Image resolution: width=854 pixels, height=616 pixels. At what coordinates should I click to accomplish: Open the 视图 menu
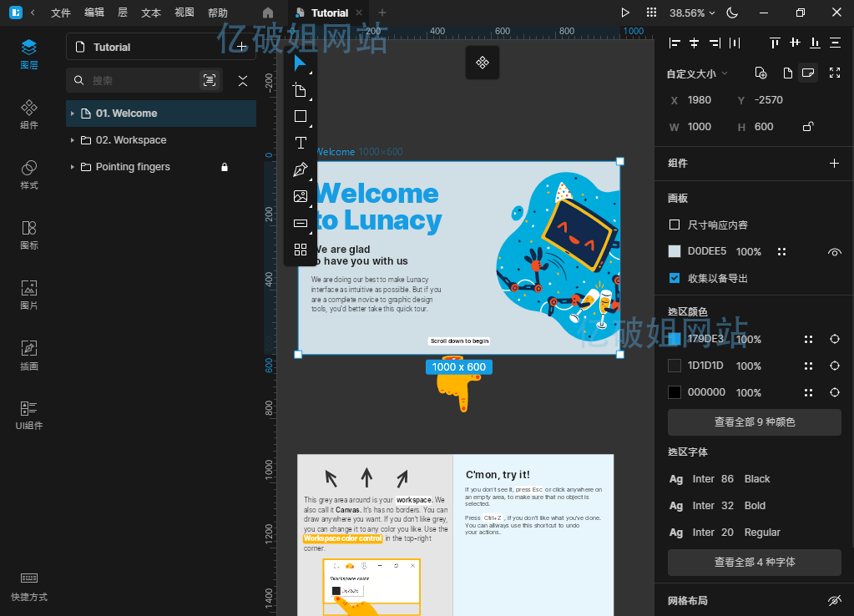[184, 13]
